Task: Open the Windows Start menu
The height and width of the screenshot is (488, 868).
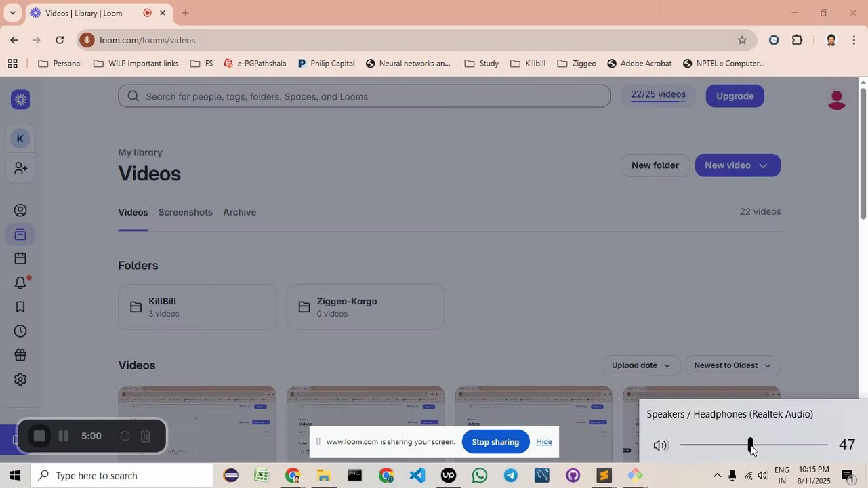Action: (x=15, y=476)
